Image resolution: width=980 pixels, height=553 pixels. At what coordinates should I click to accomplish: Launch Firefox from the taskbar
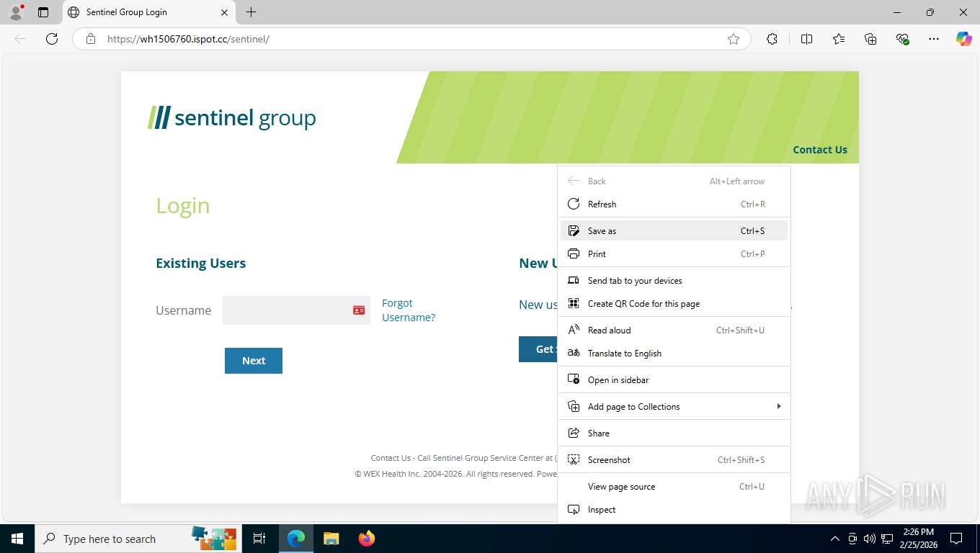tap(367, 539)
